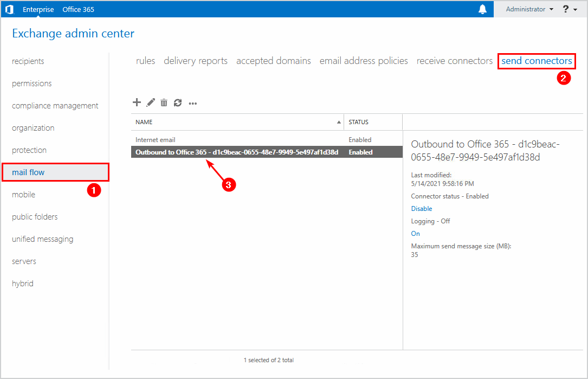Image resolution: width=588 pixels, height=379 pixels.
Task: Select the send connectors tab
Action: (537, 61)
